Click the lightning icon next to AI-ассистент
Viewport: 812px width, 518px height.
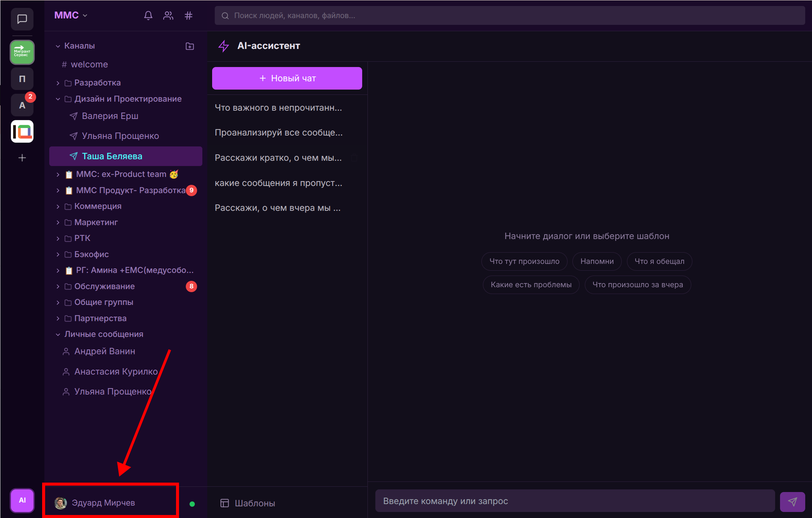pyautogui.click(x=223, y=46)
